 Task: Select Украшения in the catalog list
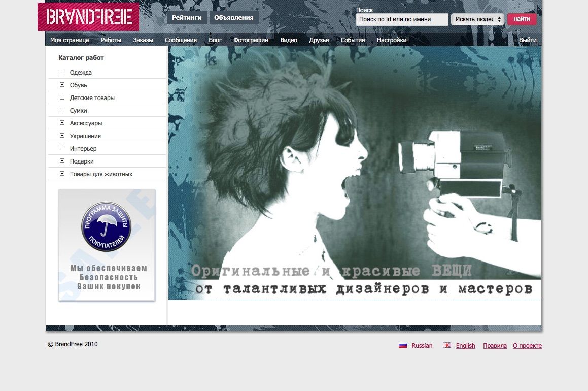tap(85, 136)
